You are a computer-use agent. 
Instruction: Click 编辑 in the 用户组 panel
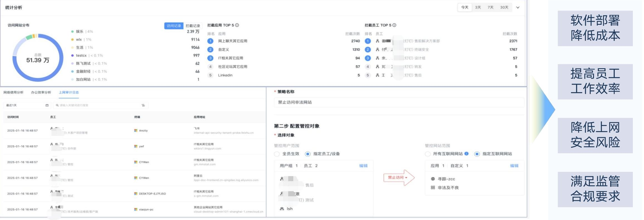[x=363, y=166]
